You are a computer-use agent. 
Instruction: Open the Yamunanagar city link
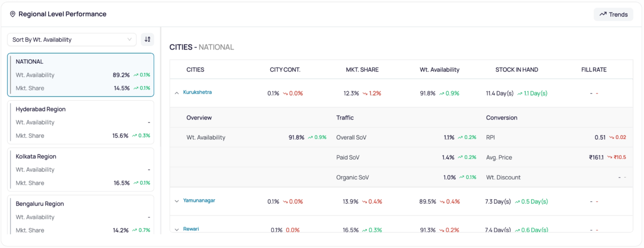(x=199, y=200)
